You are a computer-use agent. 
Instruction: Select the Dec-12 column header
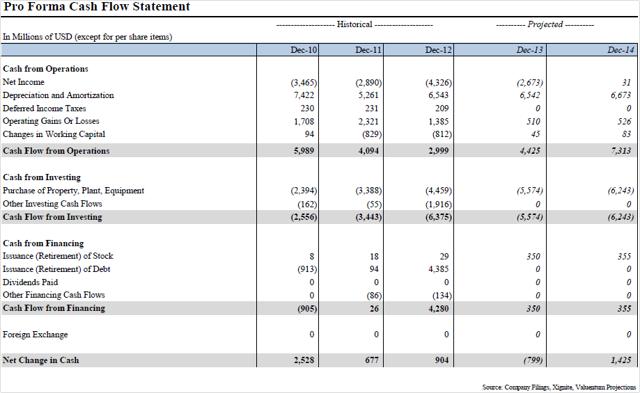coord(438,50)
